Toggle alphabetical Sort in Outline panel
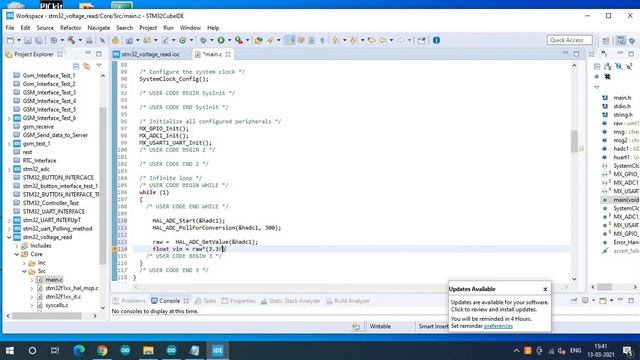The width and height of the screenshot is (640, 360). point(608,66)
